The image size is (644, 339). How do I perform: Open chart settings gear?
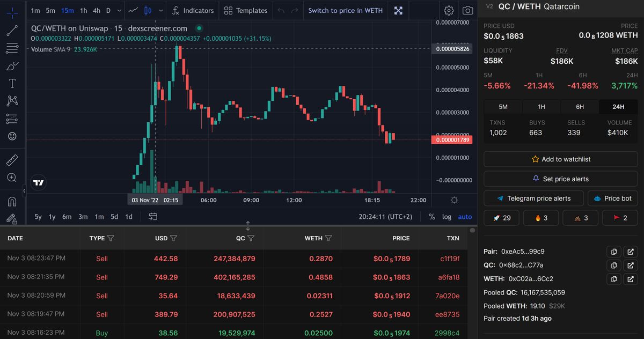(449, 11)
